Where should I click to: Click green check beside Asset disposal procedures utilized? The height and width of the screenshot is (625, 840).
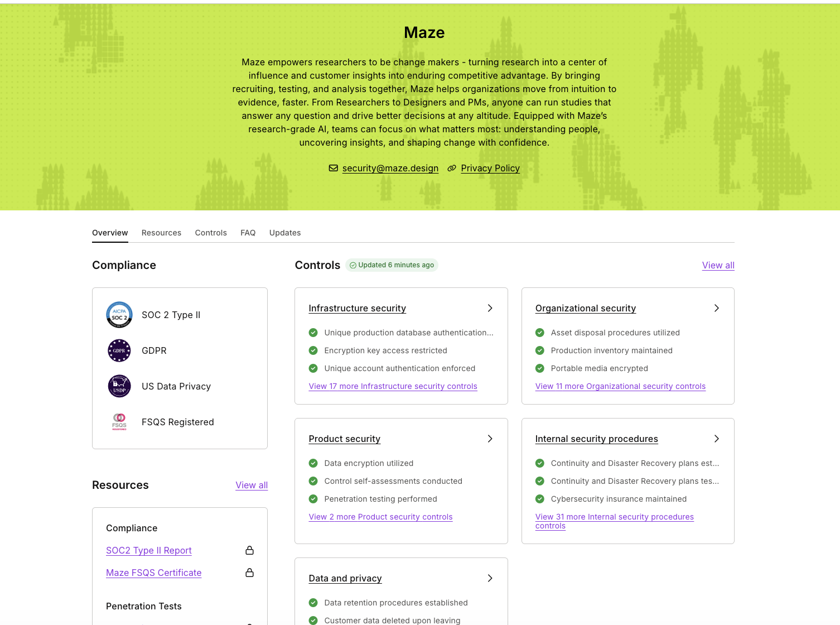pos(540,333)
